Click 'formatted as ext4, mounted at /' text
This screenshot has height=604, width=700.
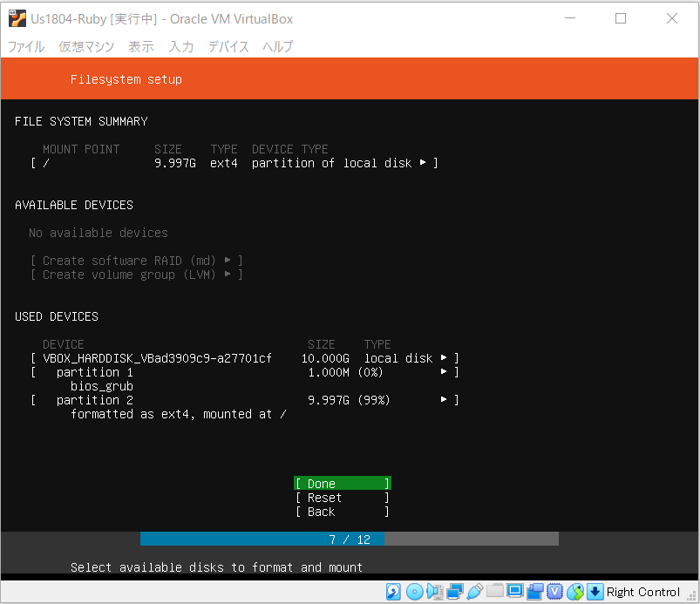[178, 414]
